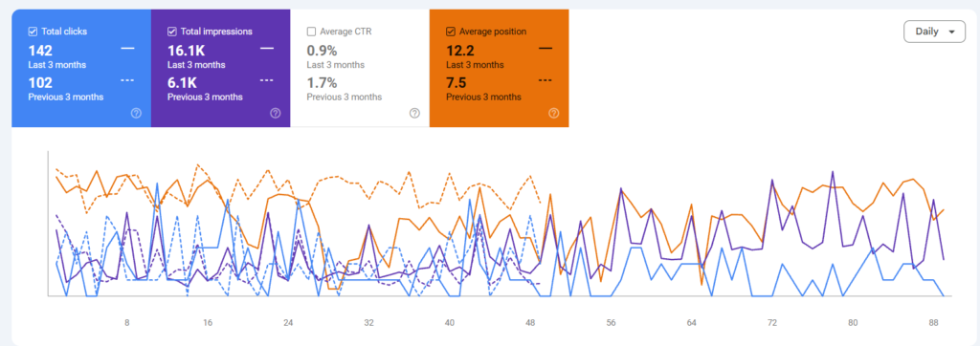Image resolution: width=980 pixels, height=346 pixels.
Task: Click the solid line legend on clicks card
Action: [x=127, y=48]
